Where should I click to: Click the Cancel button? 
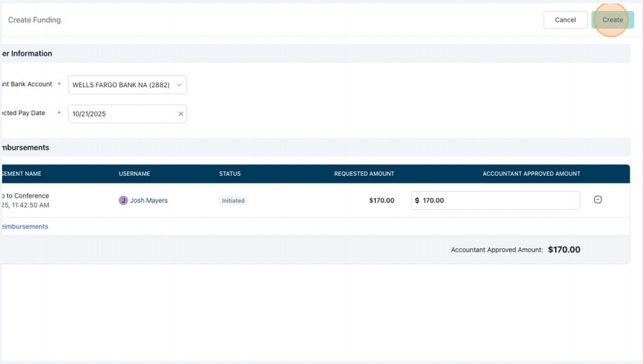point(565,20)
